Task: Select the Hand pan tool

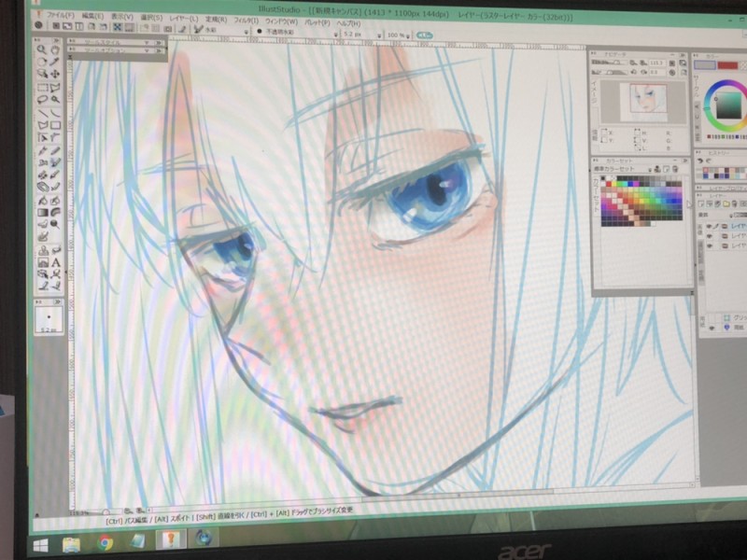Action: pos(55,49)
